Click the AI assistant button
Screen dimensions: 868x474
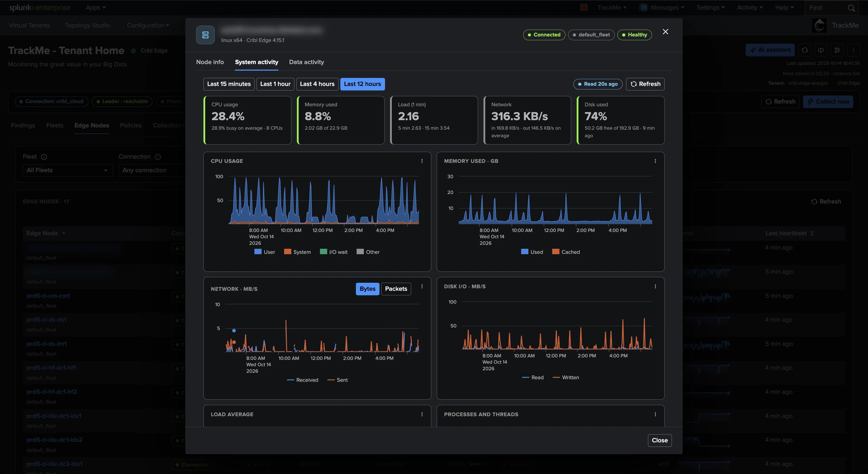[x=770, y=50]
